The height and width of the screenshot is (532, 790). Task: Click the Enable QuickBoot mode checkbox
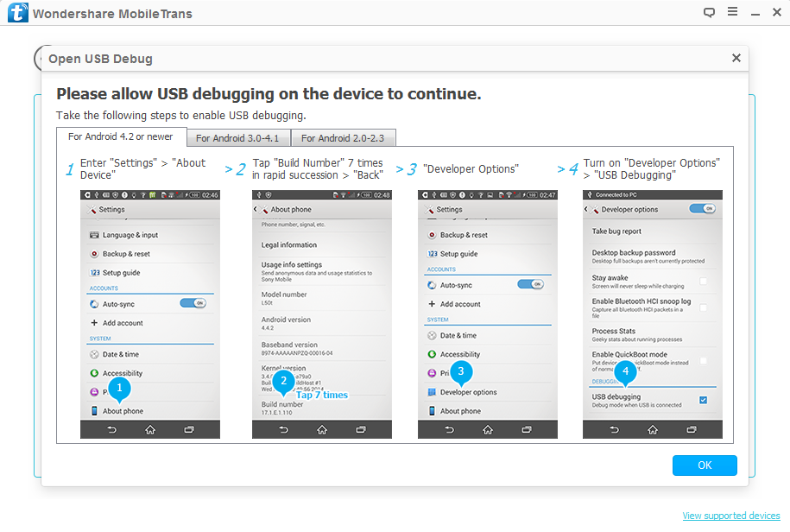click(704, 360)
